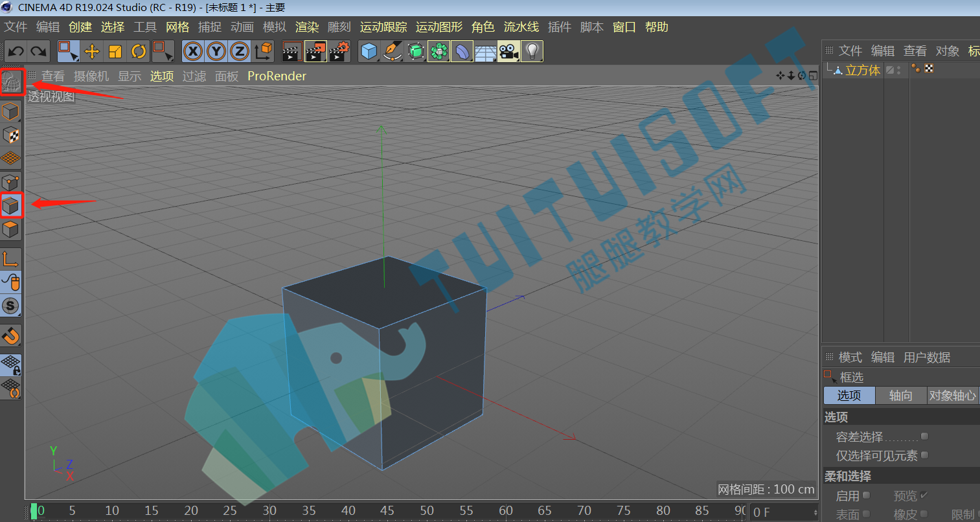Image resolution: width=980 pixels, height=522 pixels.
Task: Open the 运动图形 menu
Action: 439,27
